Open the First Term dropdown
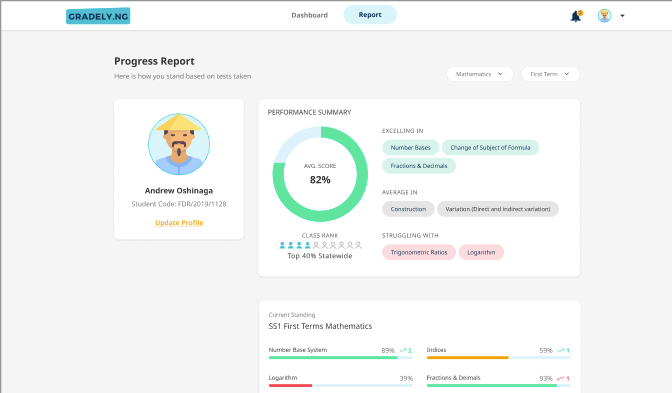 tap(550, 74)
